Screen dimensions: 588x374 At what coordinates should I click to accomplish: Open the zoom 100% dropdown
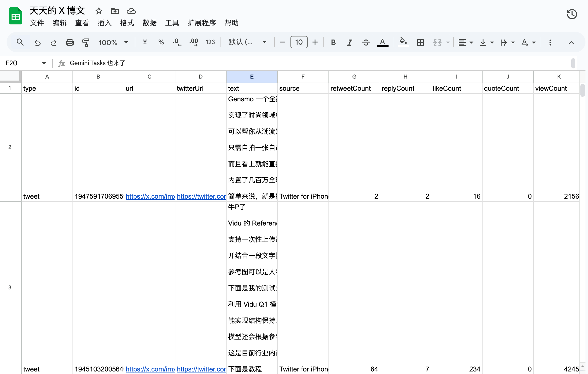(x=113, y=42)
